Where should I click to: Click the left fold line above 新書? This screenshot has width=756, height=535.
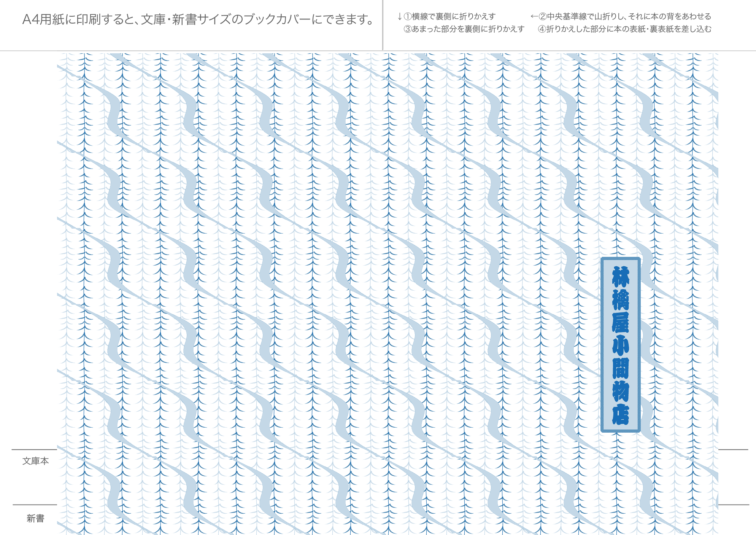click(x=34, y=505)
